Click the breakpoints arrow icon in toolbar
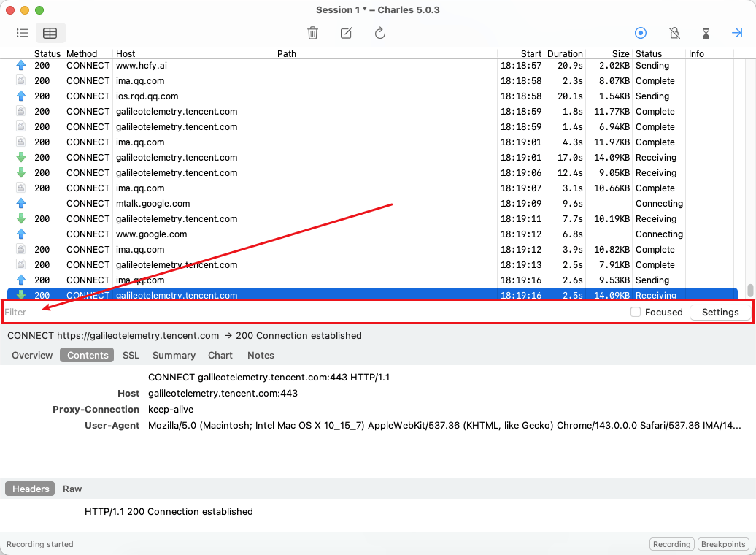 coord(737,33)
